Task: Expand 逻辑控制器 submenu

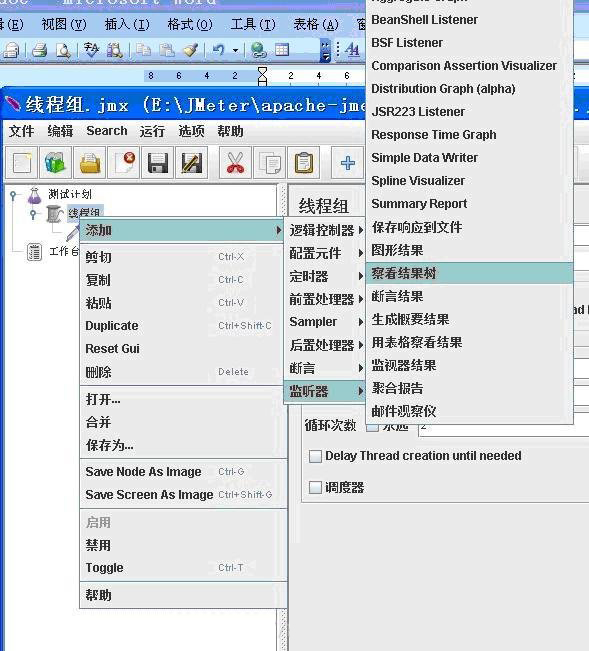Action: 326,230
